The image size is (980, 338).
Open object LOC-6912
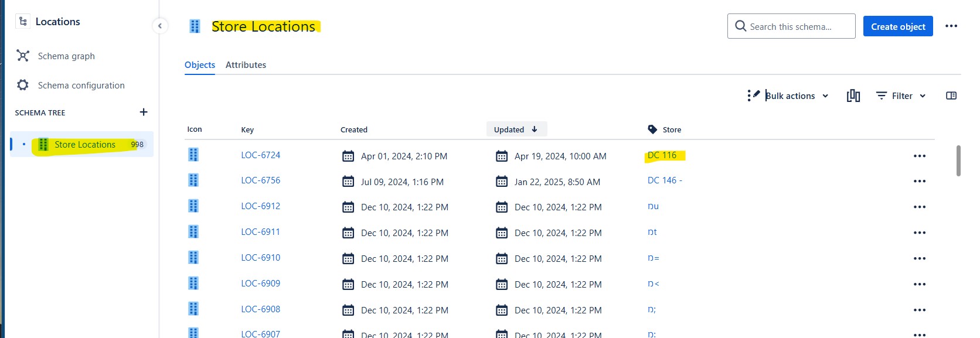[260, 206]
